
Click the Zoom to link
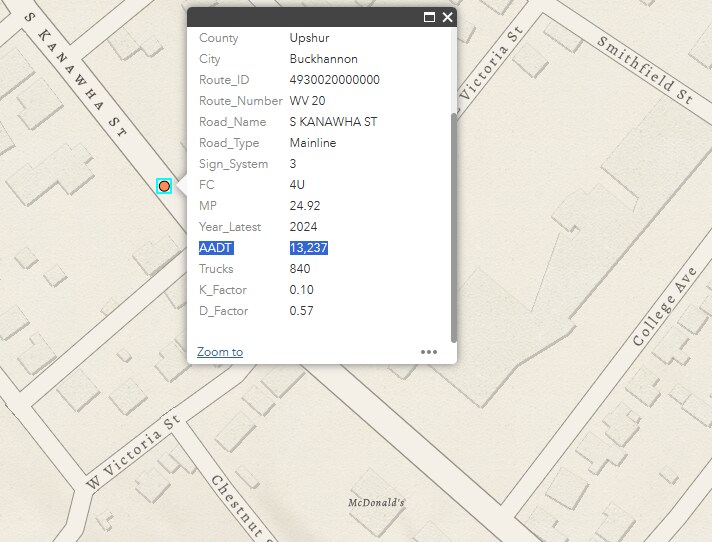click(220, 352)
